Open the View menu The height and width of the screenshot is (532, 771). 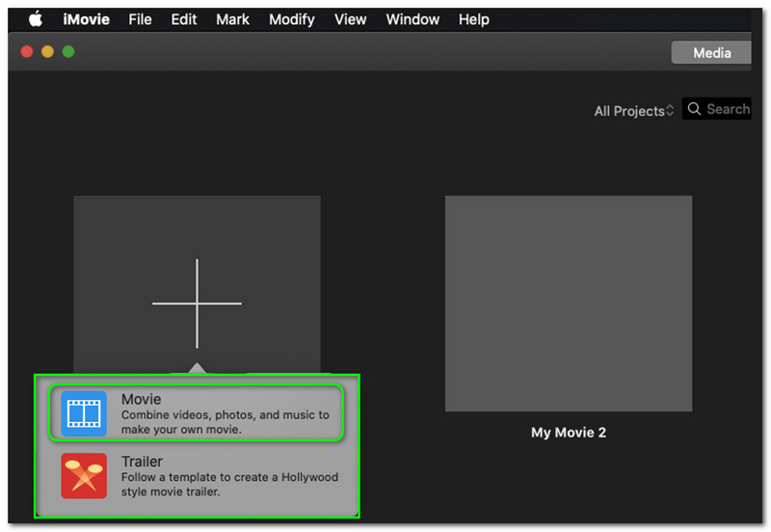tap(351, 19)
